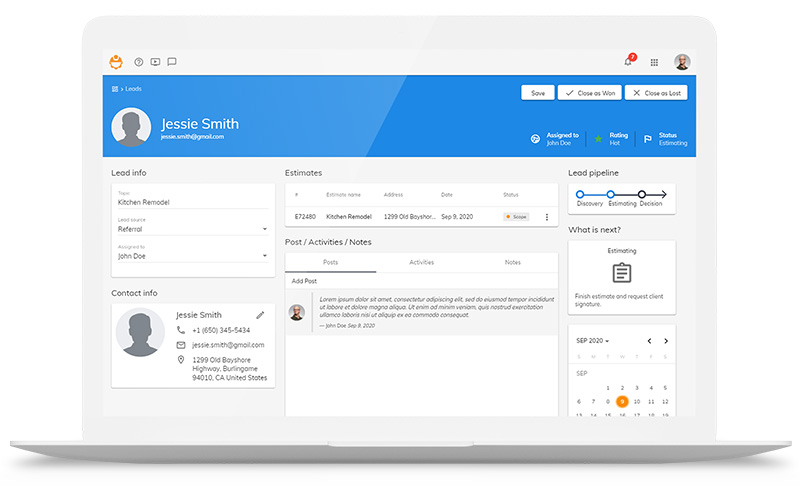The height and width of the screenshot is (500, 800).
Task: Select day 1 in the calendar
Action: click(x=608, y=388)
